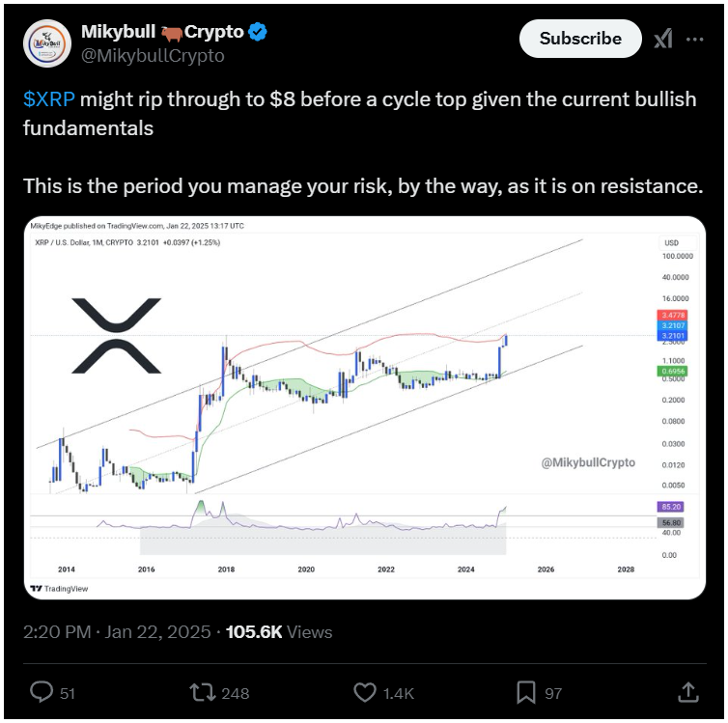Viewport: 728px width, 723px height.
Task: Click the timestamp 2:20 PM Jan 22, 2025
Action: [x=117, y=632]
